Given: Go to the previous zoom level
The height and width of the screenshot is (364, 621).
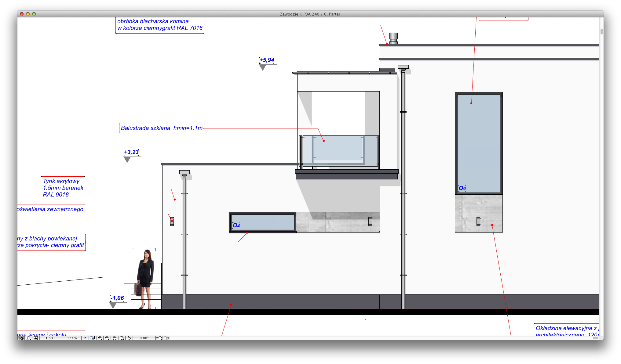Looking at the screenshot, I should pyautogui.click(x=159, y=338).
